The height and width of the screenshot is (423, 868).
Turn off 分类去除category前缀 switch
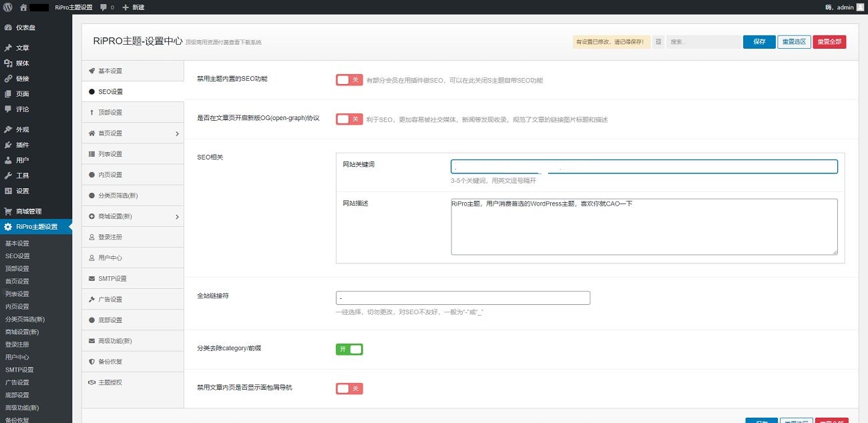pyautogui.click(x=349, y=349)
